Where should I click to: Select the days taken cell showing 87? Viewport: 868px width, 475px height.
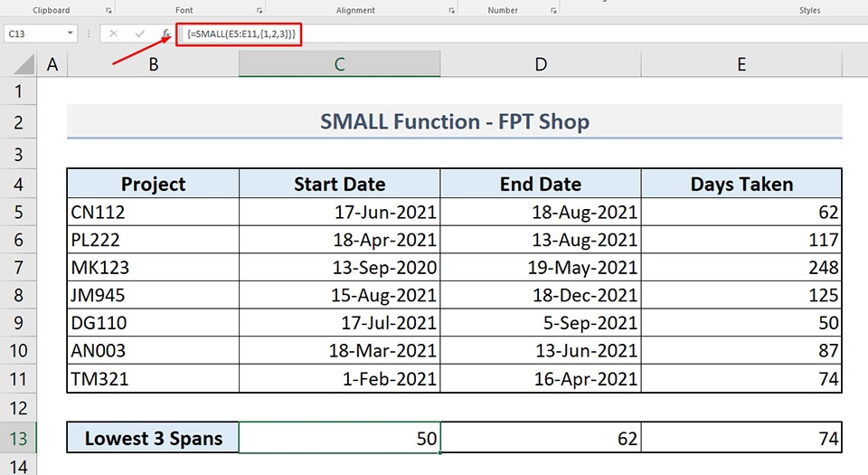[741, 350]
